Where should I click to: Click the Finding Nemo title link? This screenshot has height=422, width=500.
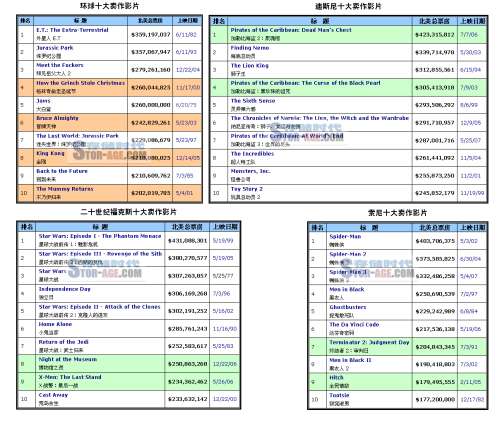pos(250,48)
